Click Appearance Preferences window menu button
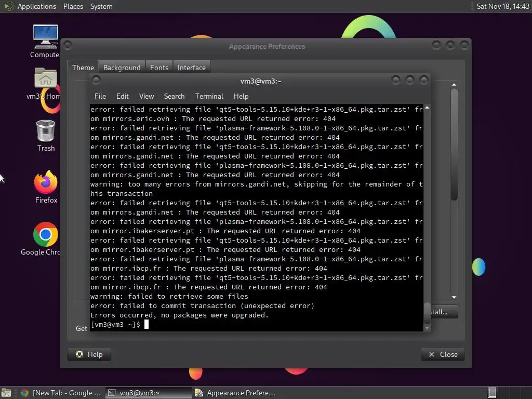The width and height of the screenshot is (532, 399). (x=68, y=45)
